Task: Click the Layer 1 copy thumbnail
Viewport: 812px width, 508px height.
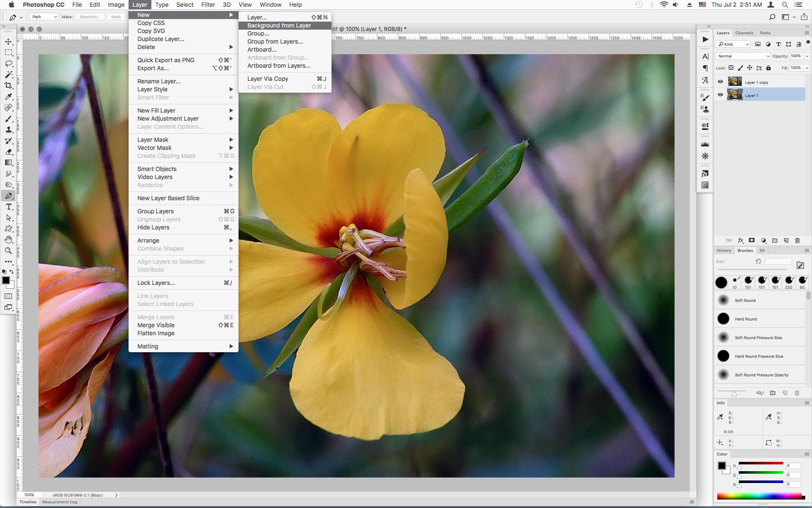Action: pyautogui.click(x=735, y=82)
